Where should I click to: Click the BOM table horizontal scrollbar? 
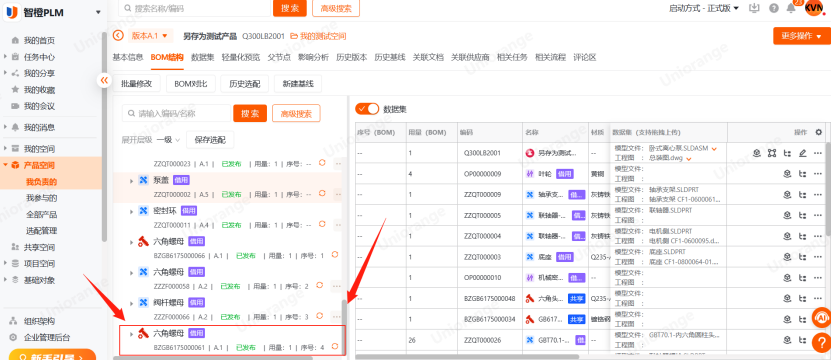point(467,357)
